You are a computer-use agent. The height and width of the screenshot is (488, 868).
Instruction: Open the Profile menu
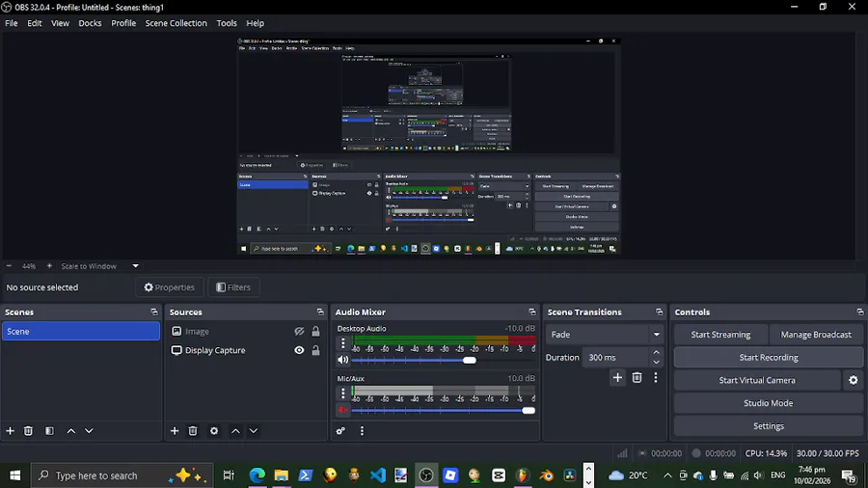click(123, 23)
